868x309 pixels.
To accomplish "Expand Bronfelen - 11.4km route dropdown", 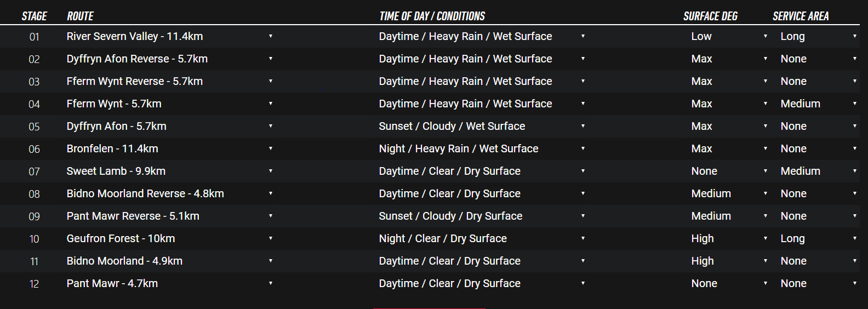I will coord(170,148).
